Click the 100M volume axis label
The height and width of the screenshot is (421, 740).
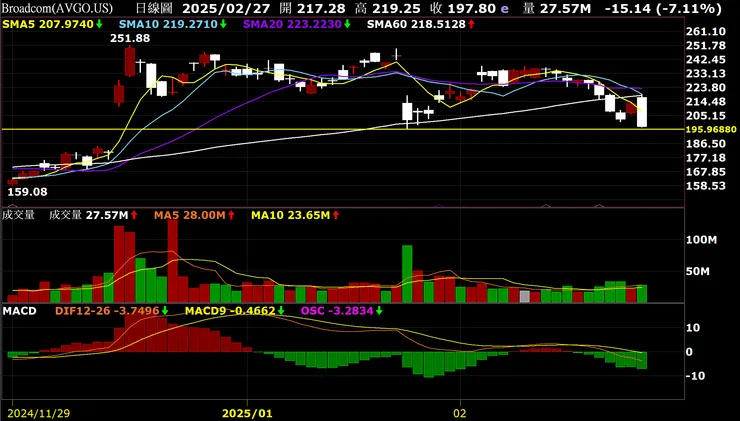[701, 240]
